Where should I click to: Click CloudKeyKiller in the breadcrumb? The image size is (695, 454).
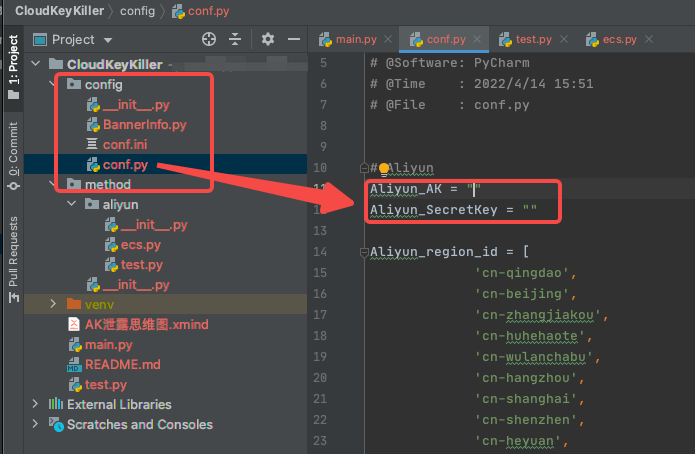tap(59, 11)
